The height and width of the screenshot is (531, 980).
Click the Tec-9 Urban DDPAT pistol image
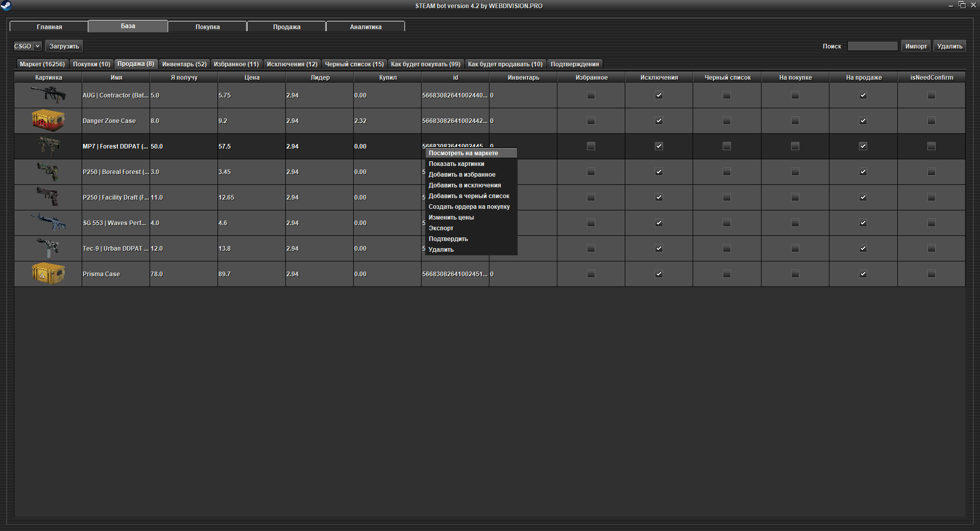[48, 248]
